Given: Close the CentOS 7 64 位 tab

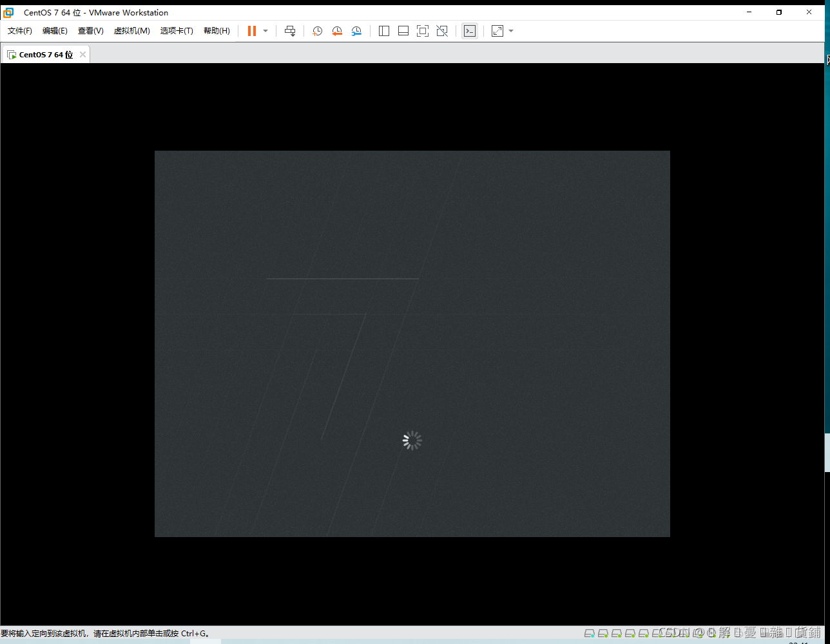Looking at the screenshot, I should coord(82,55).
